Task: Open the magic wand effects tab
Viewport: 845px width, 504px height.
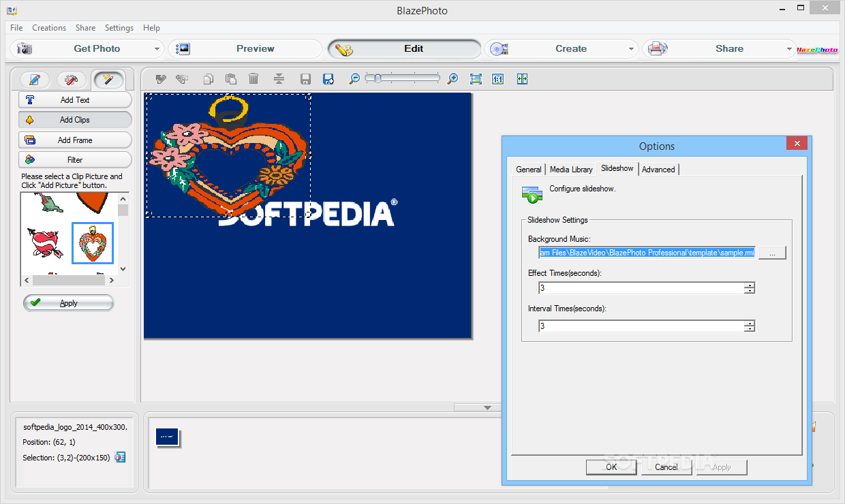Action: [x=108, y=80]
